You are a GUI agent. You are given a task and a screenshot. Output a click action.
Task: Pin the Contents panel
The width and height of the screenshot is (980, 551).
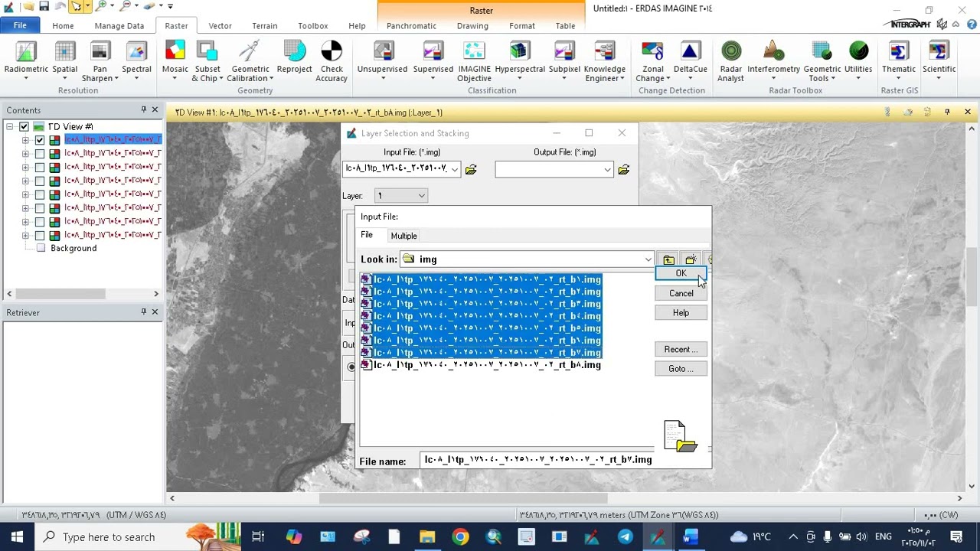point(143,110)
